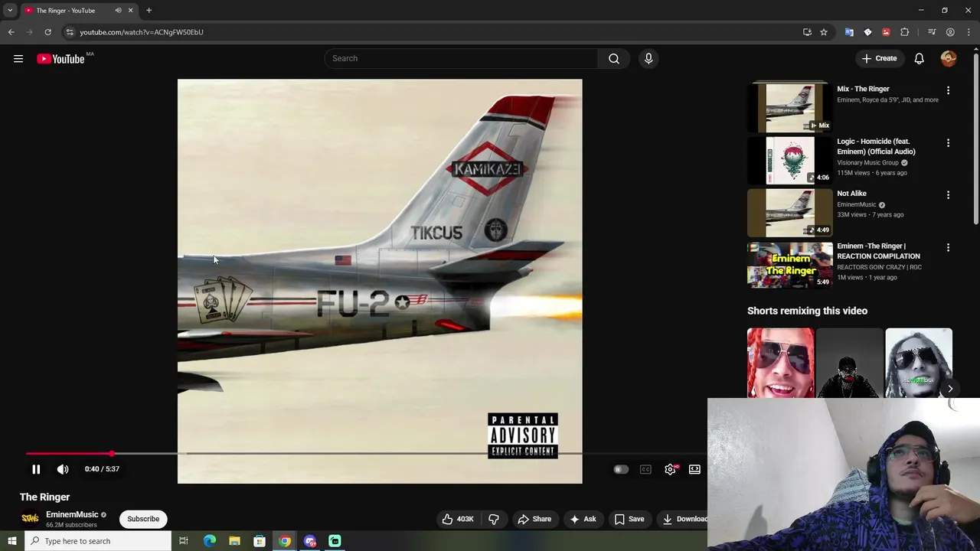Open EminemMusic channel name link
This screenshot has width=980, height=551.
[72, 514]
